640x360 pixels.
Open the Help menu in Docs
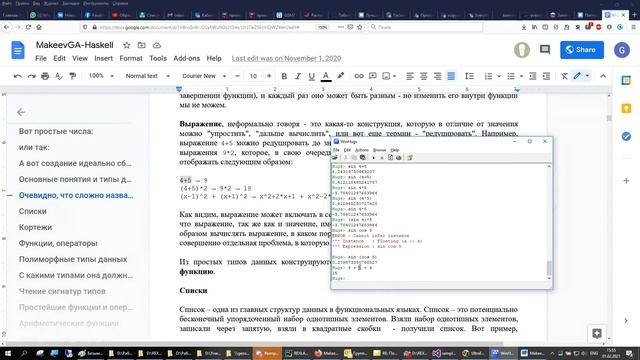pos(214,58)
